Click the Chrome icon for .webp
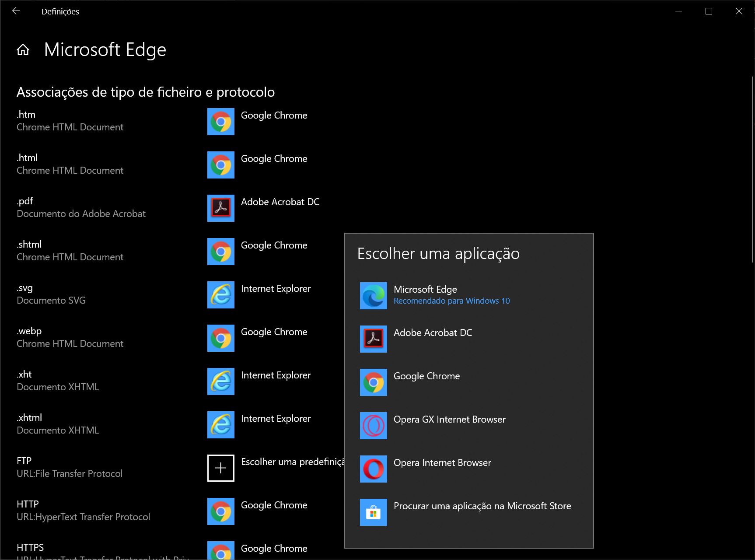Image resolution: width=755 pixels, height=560 pixels. [x=221, y=338]
